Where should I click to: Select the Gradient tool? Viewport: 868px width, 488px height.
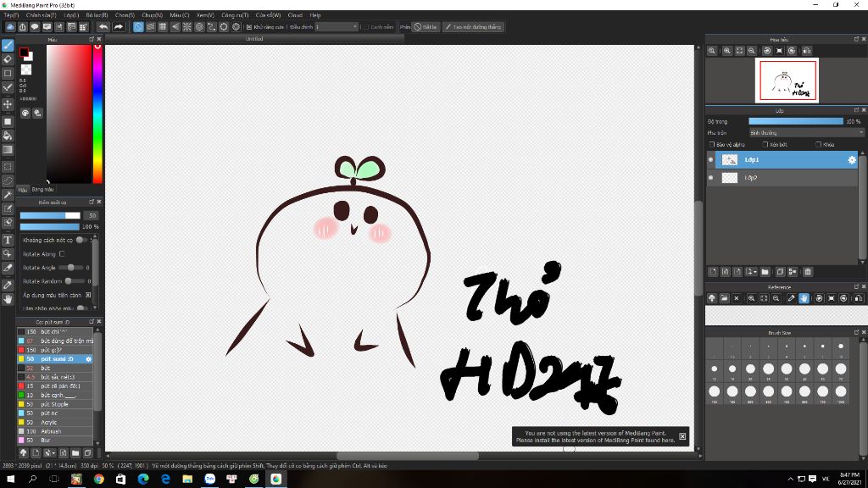click(x=8, y=150)
